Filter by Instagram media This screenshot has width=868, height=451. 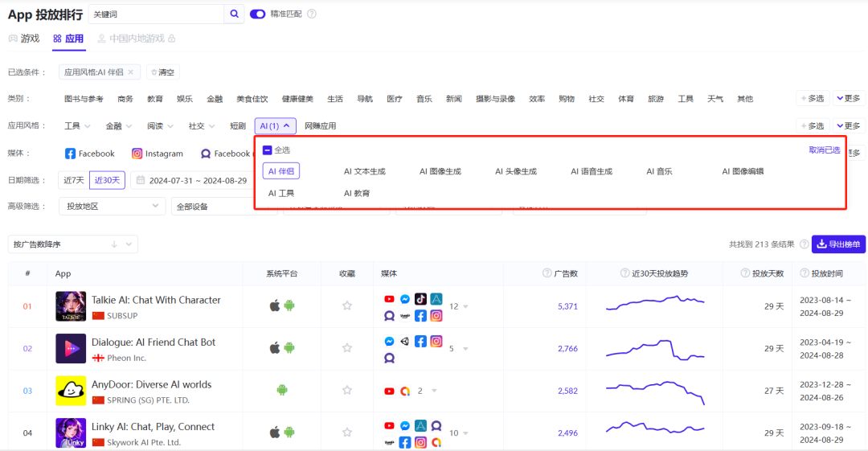pos(158,154)
